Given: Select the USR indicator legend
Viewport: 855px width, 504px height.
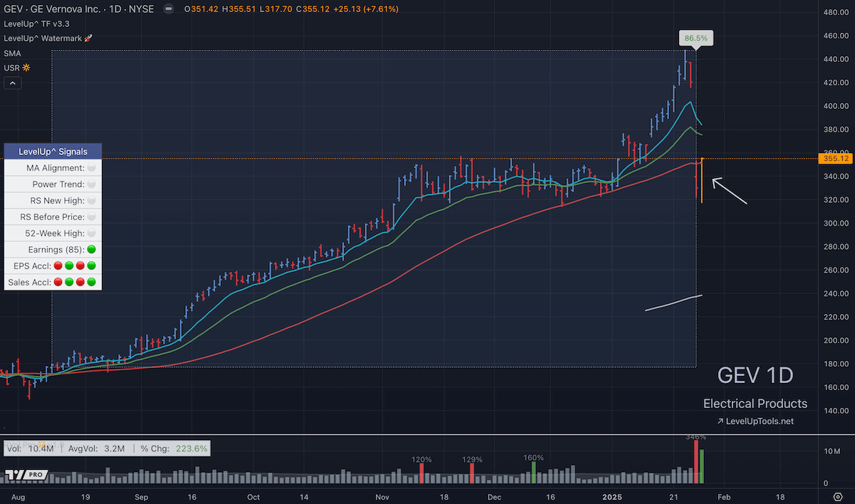Looking at the screenshot, I should click(17, 68).
